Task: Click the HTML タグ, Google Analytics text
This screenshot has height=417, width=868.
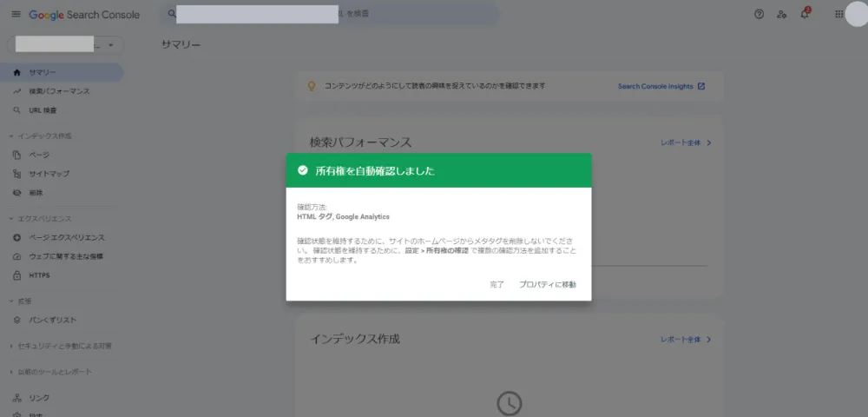Action: [x=343, y=217]
